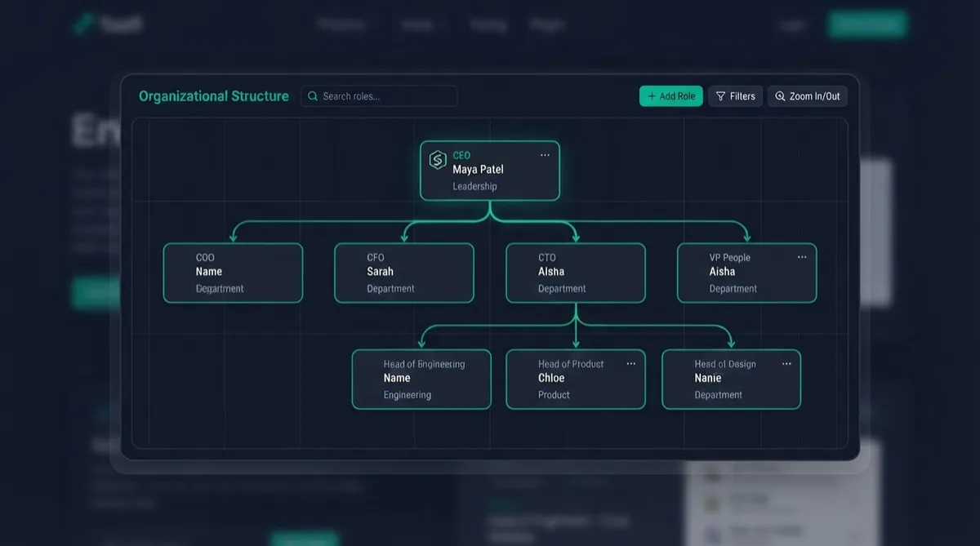Click the Organizational Structure heading

click(x=214, y=96)
